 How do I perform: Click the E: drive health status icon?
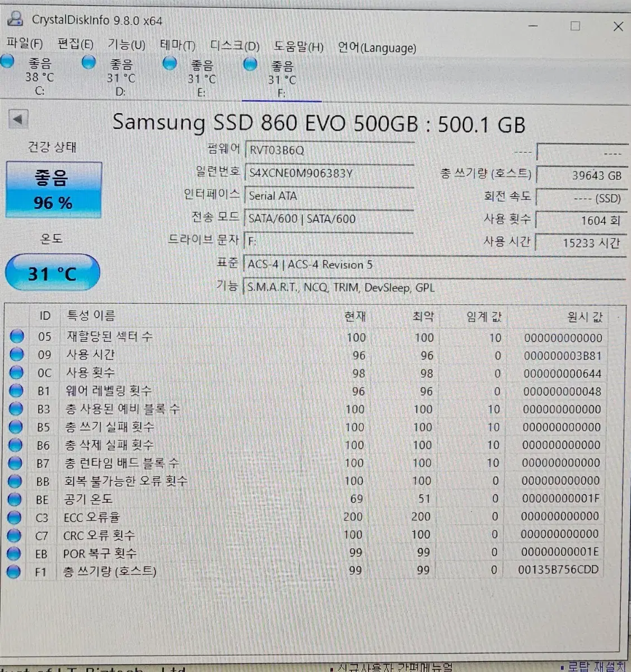[x=170, y=63]
